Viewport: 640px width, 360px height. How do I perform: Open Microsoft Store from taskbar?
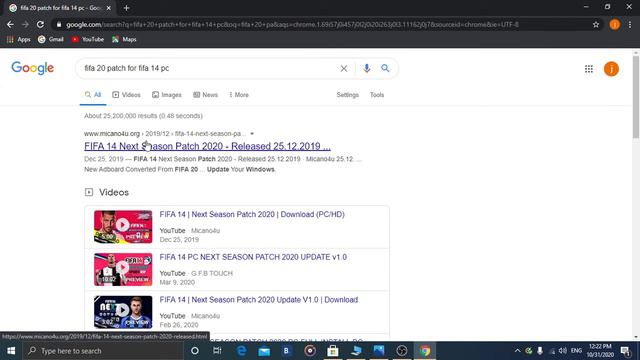pos(333,351)
